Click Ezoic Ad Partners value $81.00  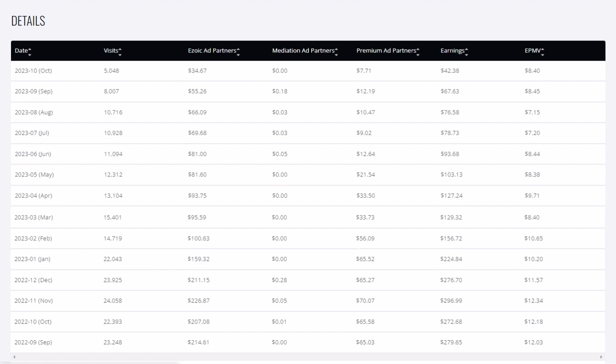click(x=197, y=154)
